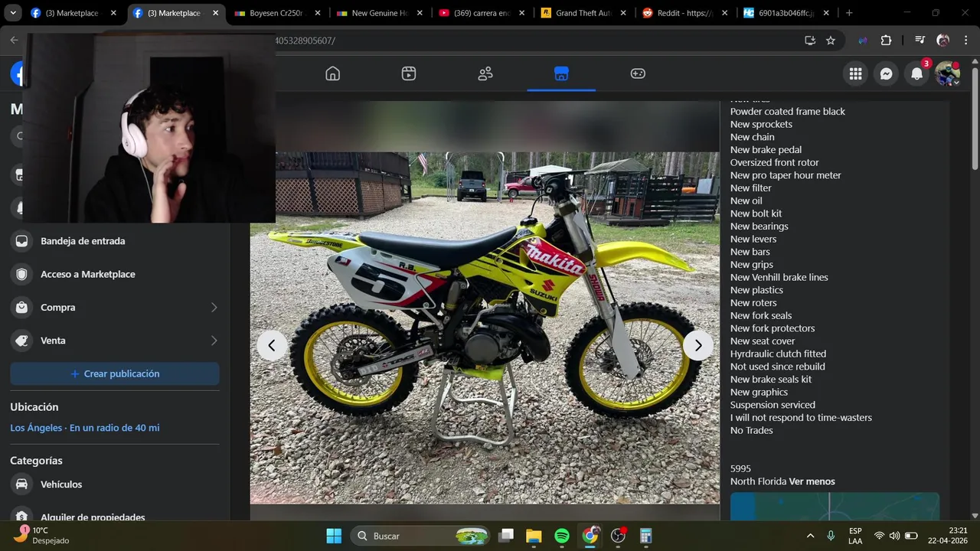980x551 pixels.
Task: Open the media control icon in toolbar
Action: [x=920, y=41]
